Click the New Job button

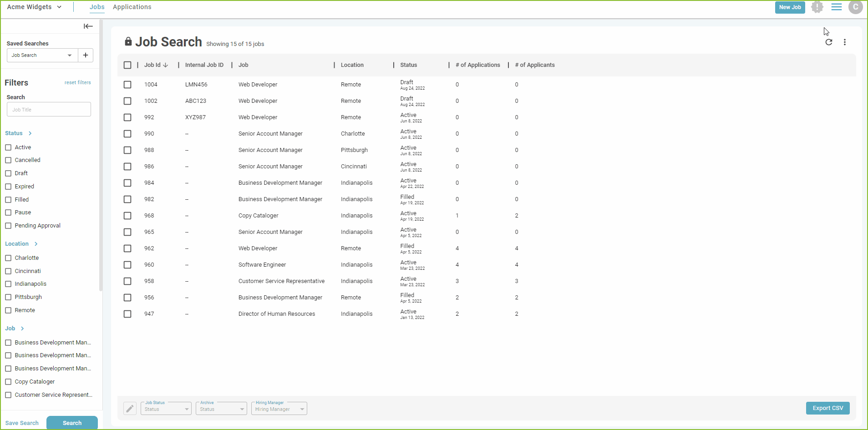tap(790, 7)
